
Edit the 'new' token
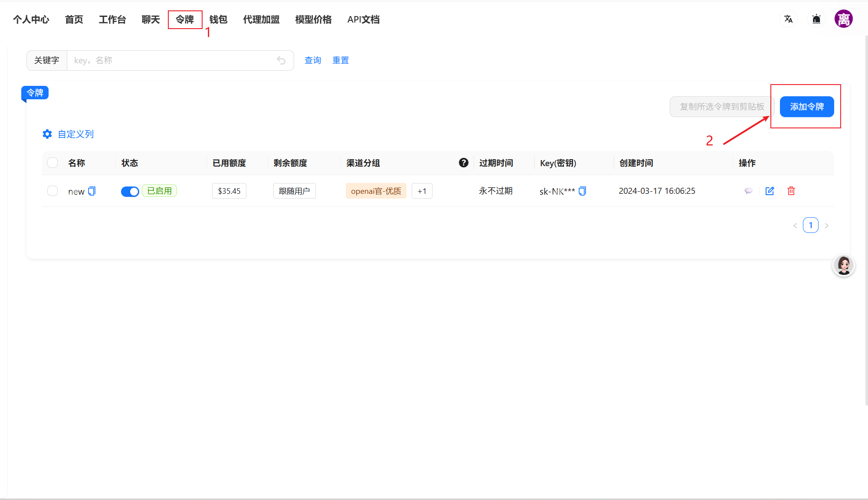click(770, 191)
